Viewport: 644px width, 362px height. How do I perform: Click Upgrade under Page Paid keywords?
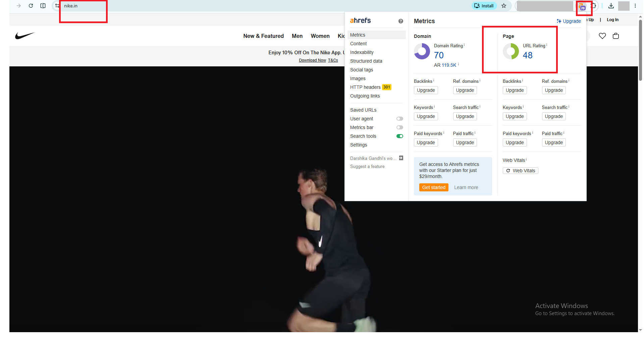(515, 142)
